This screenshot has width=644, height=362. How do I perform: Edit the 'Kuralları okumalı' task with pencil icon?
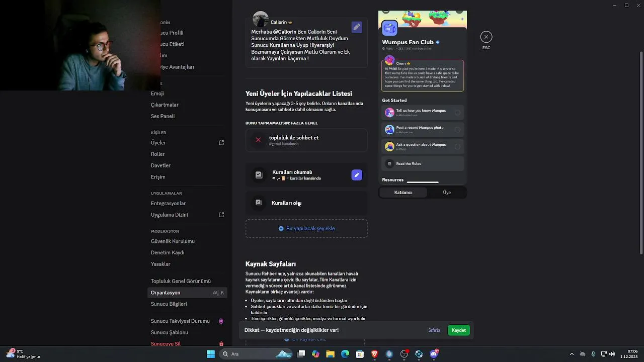coord(357,175)
